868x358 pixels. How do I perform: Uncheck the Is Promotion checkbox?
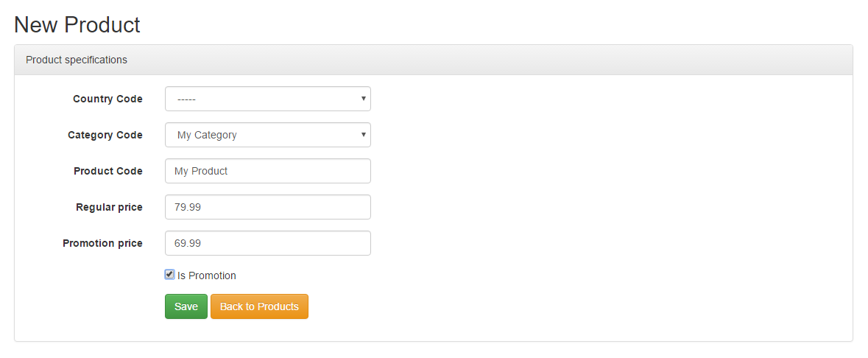point(170,274)
